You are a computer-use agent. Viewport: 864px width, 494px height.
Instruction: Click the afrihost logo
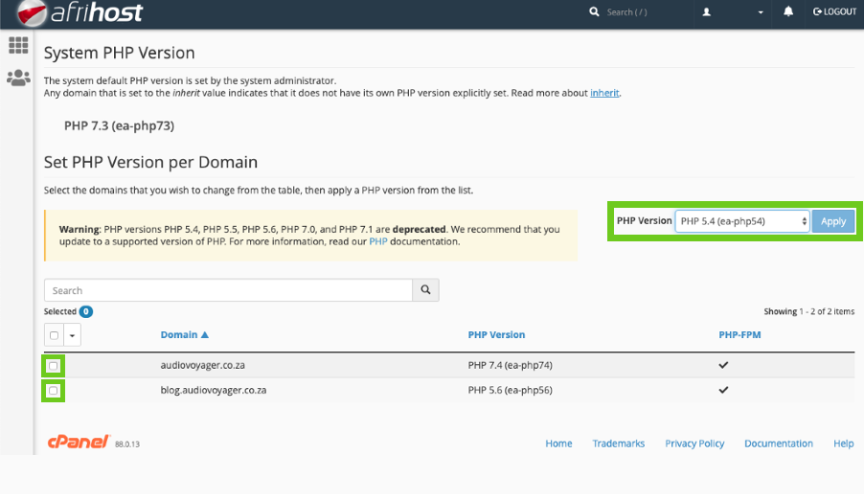(81, 13)
